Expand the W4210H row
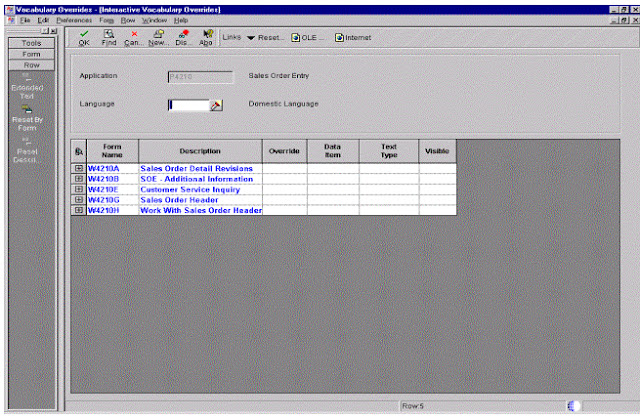 (79, 210)
